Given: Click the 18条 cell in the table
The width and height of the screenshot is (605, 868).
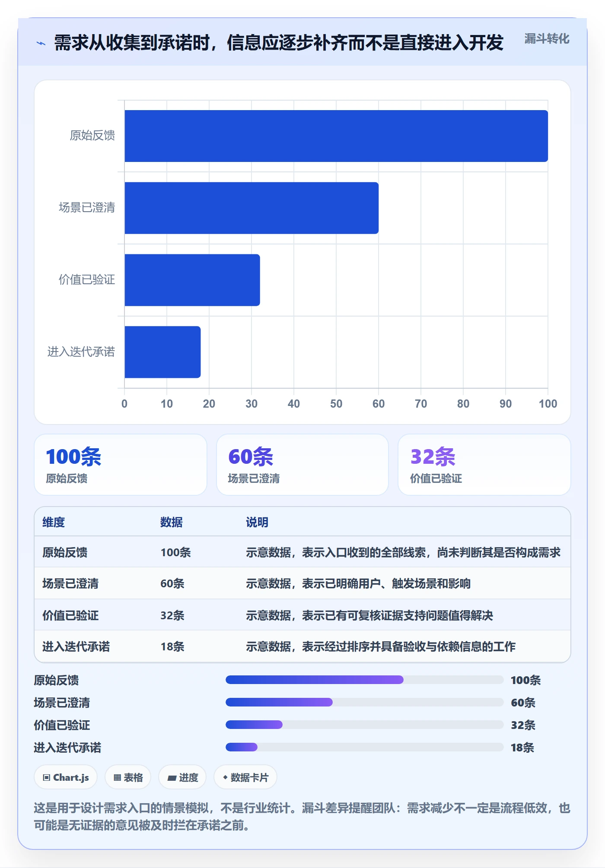Looking at the screenshot, I should point(172,646).
